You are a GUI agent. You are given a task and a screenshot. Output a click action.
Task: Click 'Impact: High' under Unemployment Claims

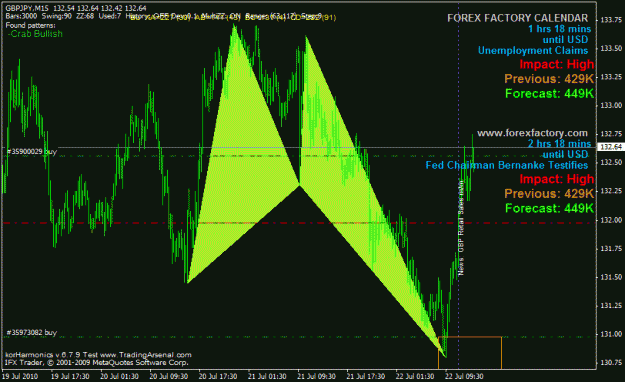(x=556, y=64)
